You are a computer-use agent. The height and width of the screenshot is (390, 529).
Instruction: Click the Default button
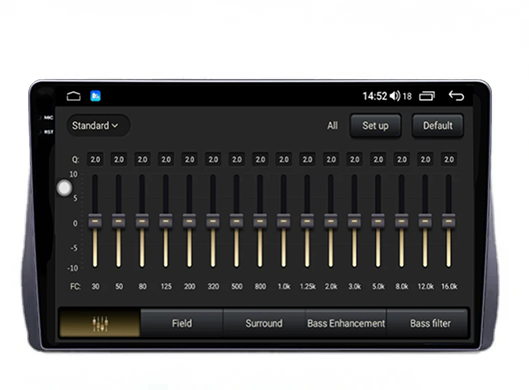click(438, 126)
